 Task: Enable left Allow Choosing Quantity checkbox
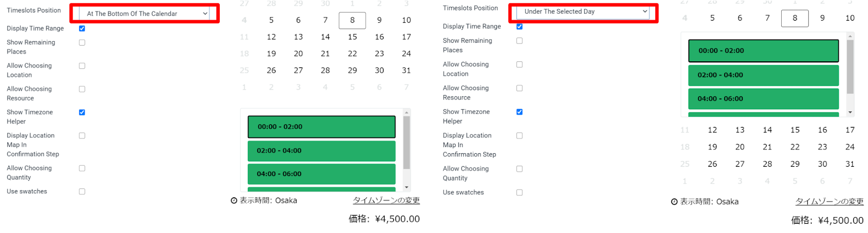(x=82, y=168)
